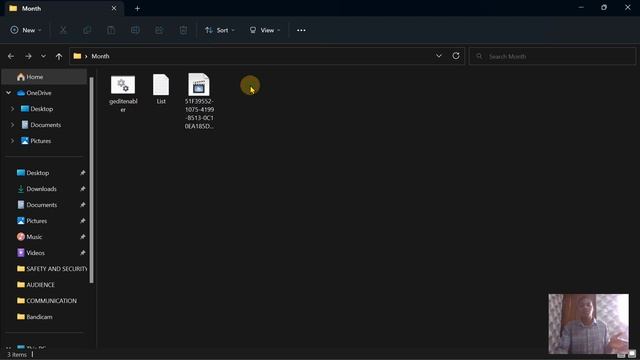
Task: Open the View dropdown
Action: pyautogui.click(x=265, y=30)
